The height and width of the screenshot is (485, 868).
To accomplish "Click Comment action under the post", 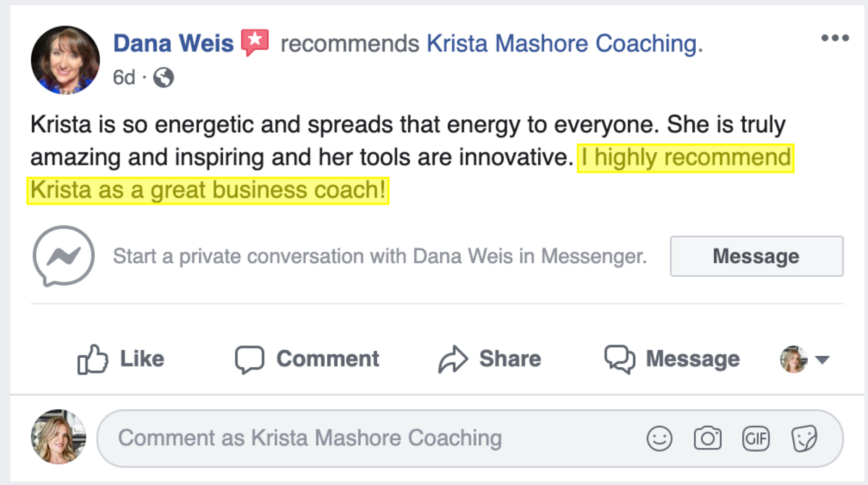I will tap(307, 359).
